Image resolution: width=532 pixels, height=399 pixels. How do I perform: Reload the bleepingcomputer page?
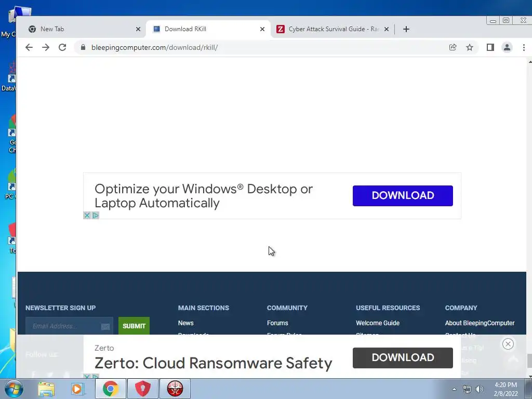62,47
